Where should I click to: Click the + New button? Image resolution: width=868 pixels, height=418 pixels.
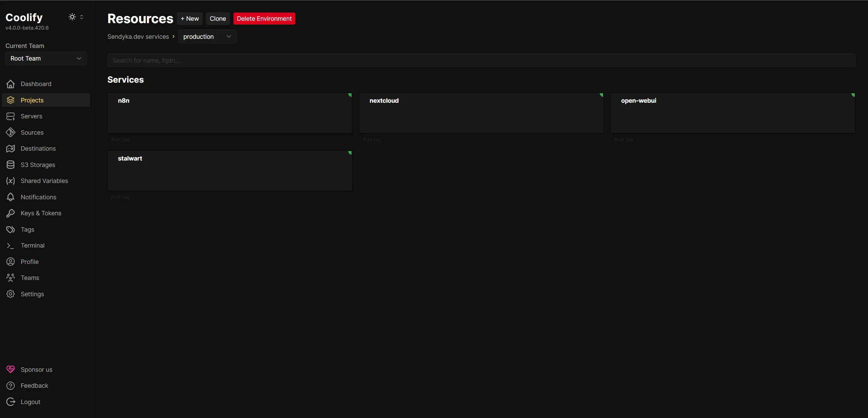[x=189, y=18]
